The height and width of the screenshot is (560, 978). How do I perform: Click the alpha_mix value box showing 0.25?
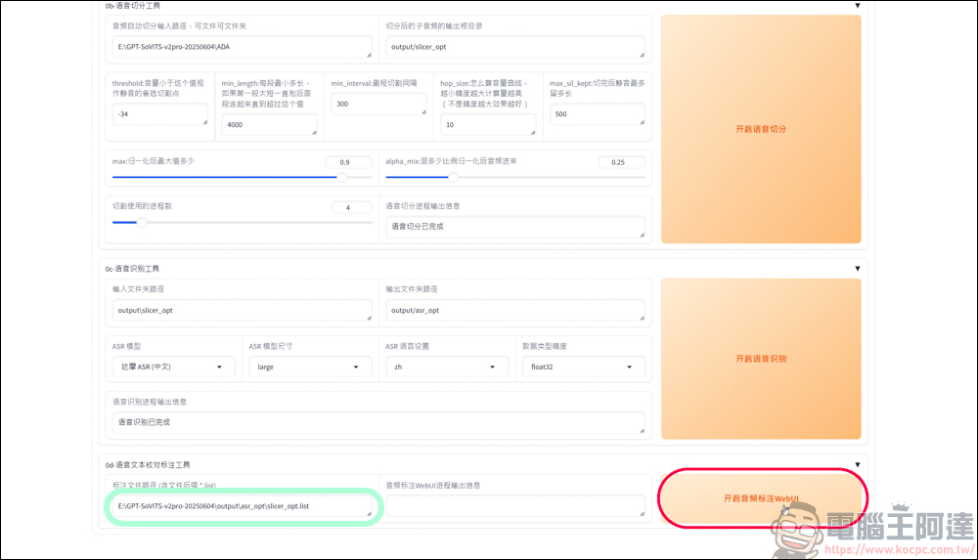pos(621,162)
